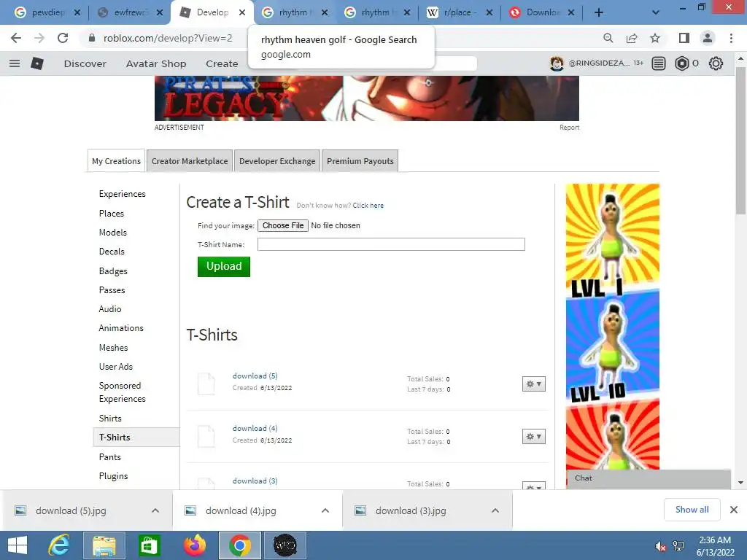The height and width of the screenshot is (560, 747).
Task: Switch to the Creator Marketplace tab
Action: [190, 161]
